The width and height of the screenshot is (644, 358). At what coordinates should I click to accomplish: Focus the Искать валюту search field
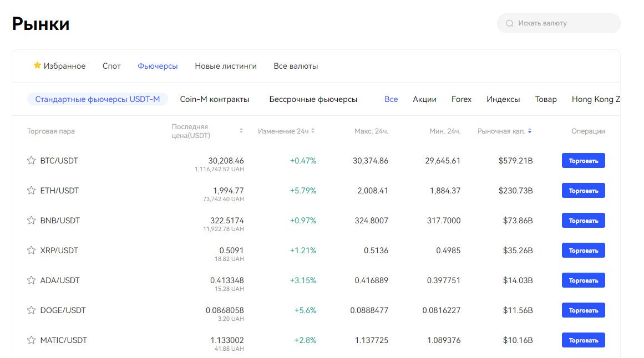click(x=563, y=23)
